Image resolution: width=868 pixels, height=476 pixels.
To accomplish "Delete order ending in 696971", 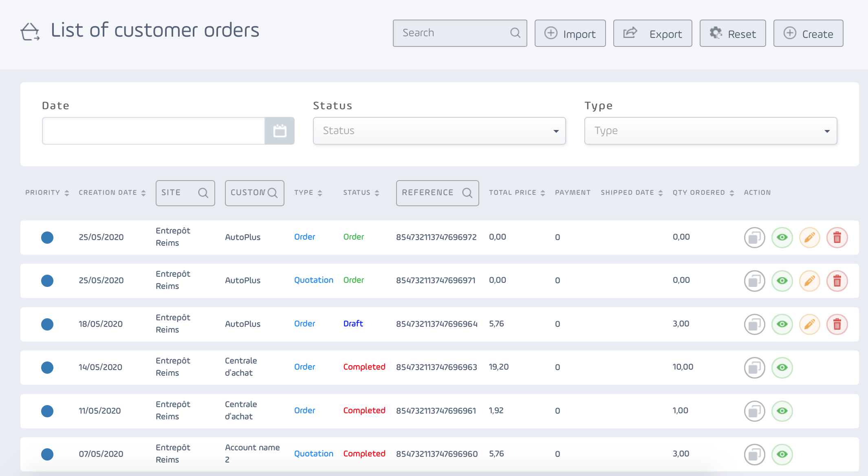I will point(837,281).
